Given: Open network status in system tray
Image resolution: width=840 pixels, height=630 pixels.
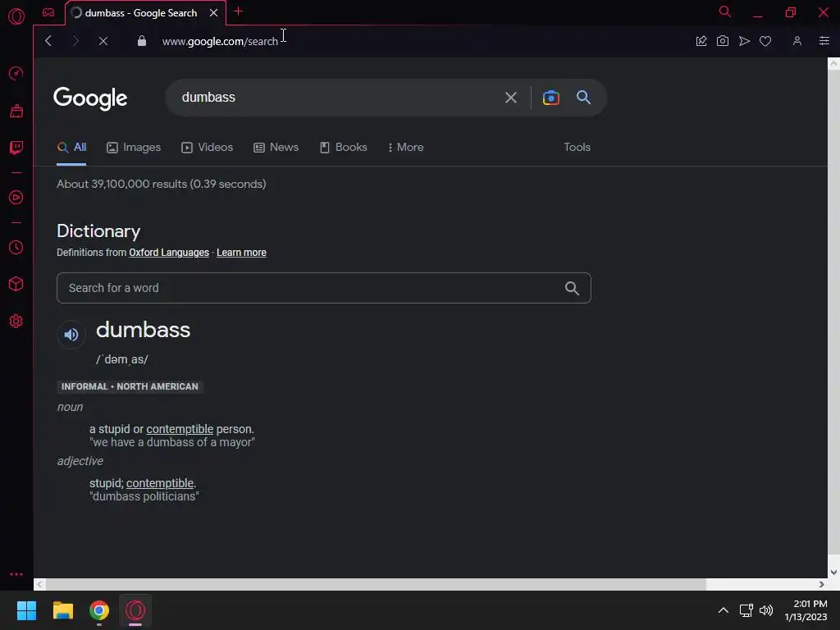Looking at the screenshot, I should 746,610.
